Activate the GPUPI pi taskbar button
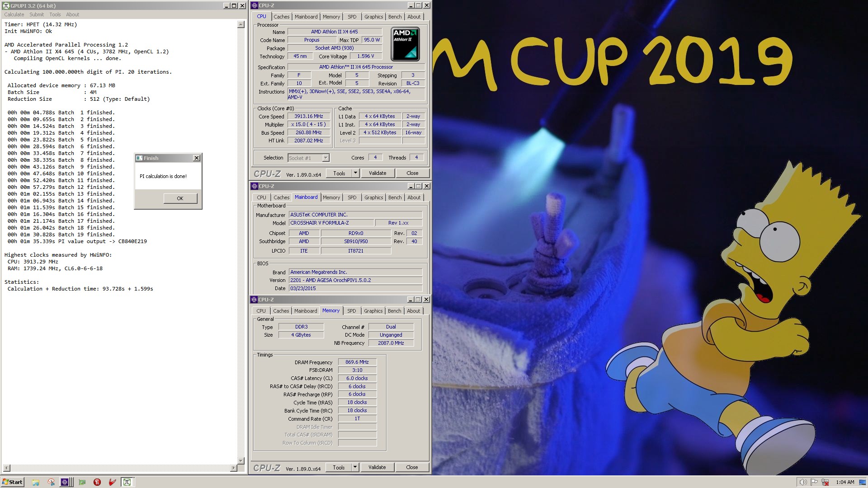The image size is (868, 488). pyautogui.click(x=127, y=482)
